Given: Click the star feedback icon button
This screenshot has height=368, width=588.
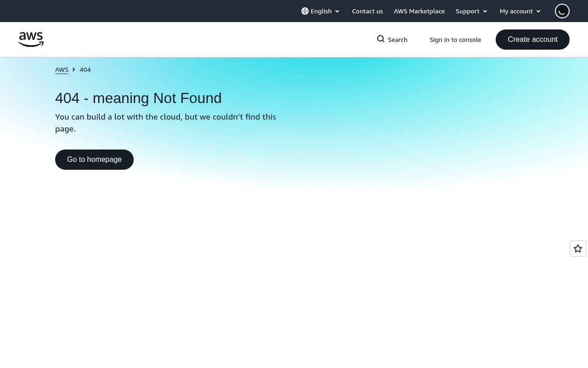Looking at the screenshot, I should tap(578, 248).
